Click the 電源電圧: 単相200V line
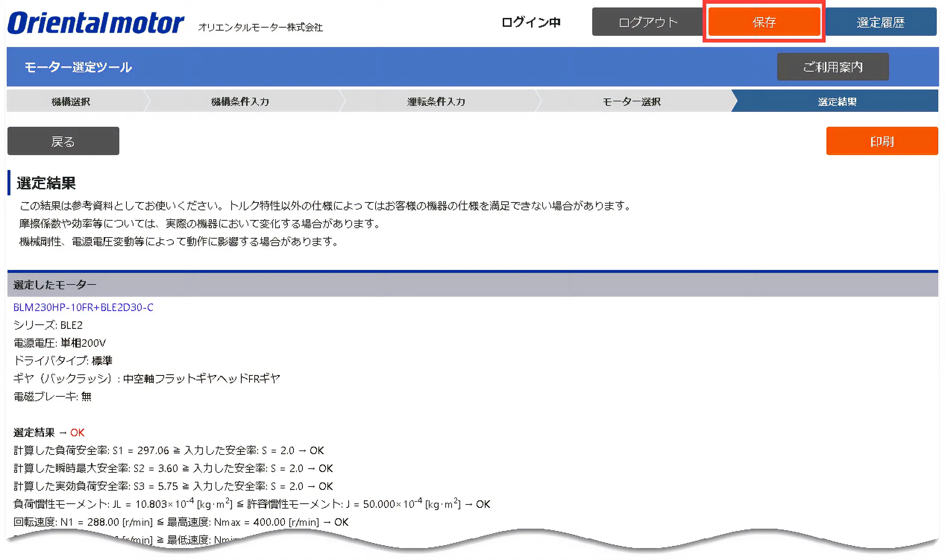The image size is (945, 560). [60, 343]
